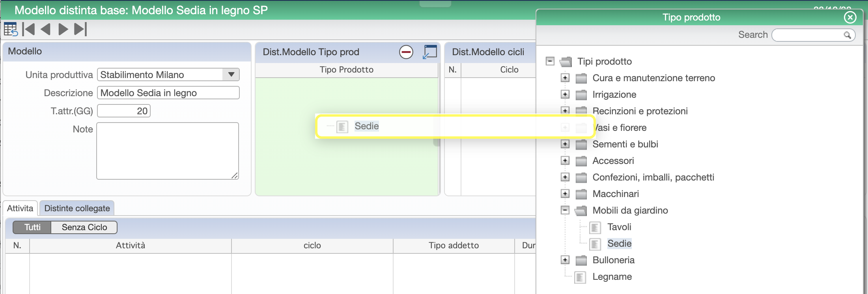Remove row in Dist.Modello Tipo prod
The height and width of the screenshot is (294, 868).
tap(406, 52)
